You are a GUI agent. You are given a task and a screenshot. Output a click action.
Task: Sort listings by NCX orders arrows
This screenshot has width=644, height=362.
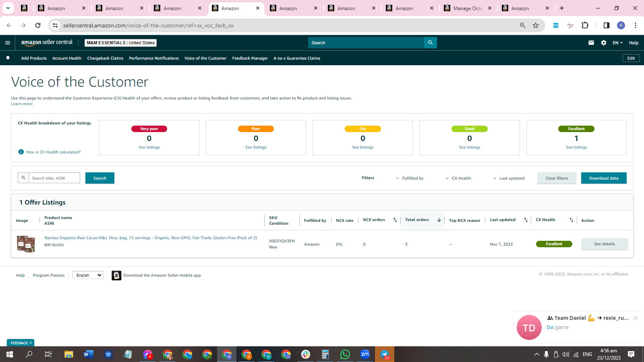[x=395, y=220]
